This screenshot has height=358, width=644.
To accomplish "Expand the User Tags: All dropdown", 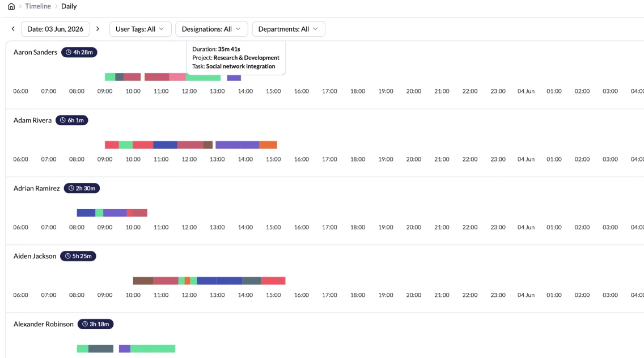I will [140, 29].
